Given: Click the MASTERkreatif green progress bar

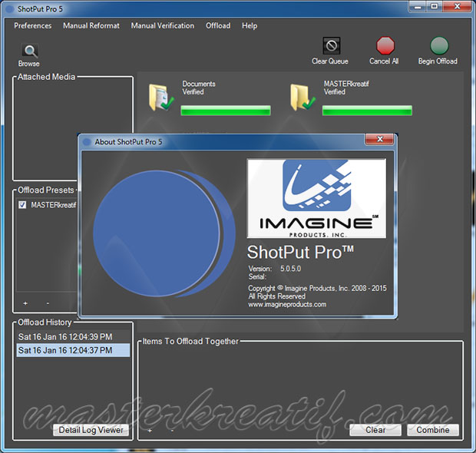Looking at the screenshot, I should (367, 111).
